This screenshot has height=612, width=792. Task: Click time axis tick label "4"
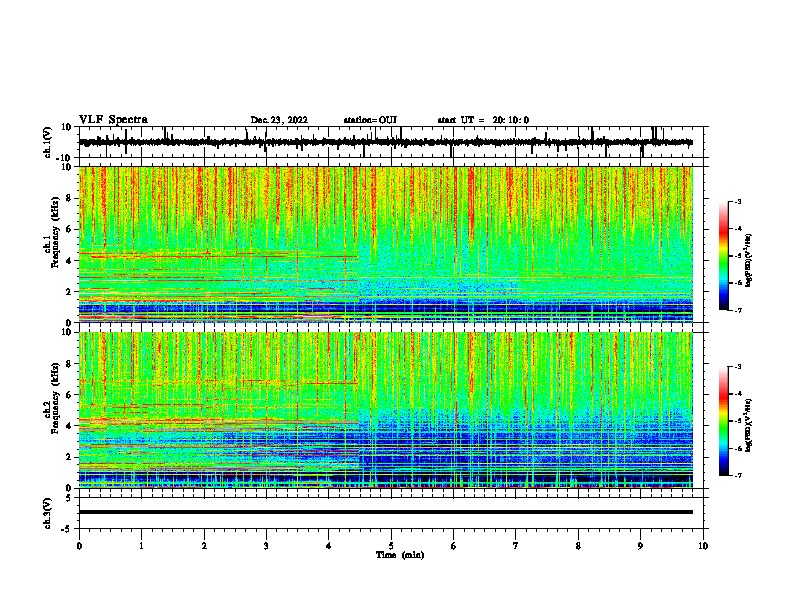(x=329, y=546)
